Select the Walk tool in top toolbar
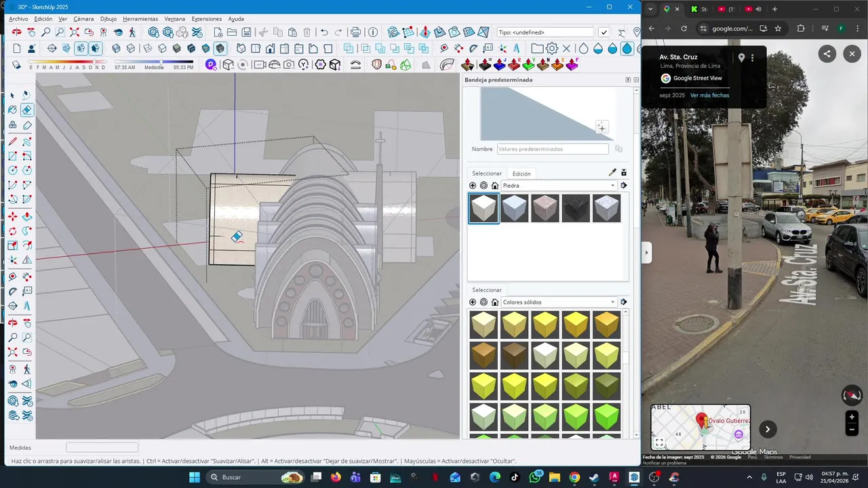The height and width of the screenshot is (488, 868). [x=132, y=32]
